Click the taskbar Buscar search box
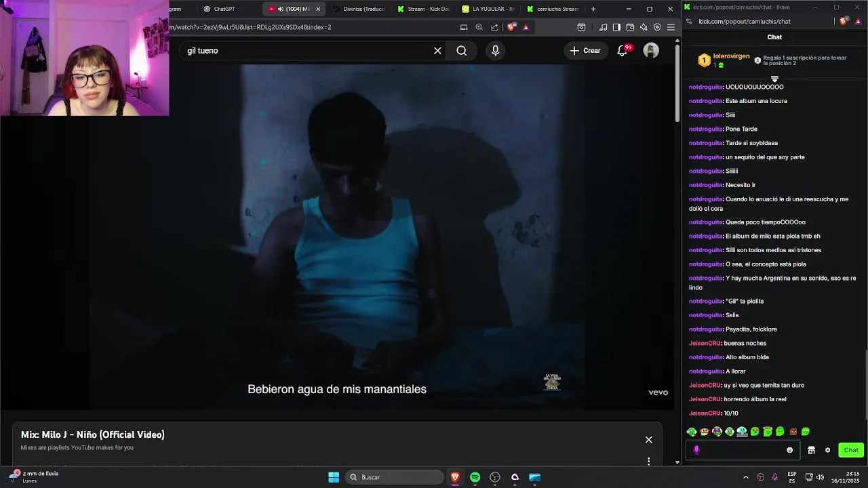This screenshot has width=868, height=488. pyautogui.click(x=395, y=477)
